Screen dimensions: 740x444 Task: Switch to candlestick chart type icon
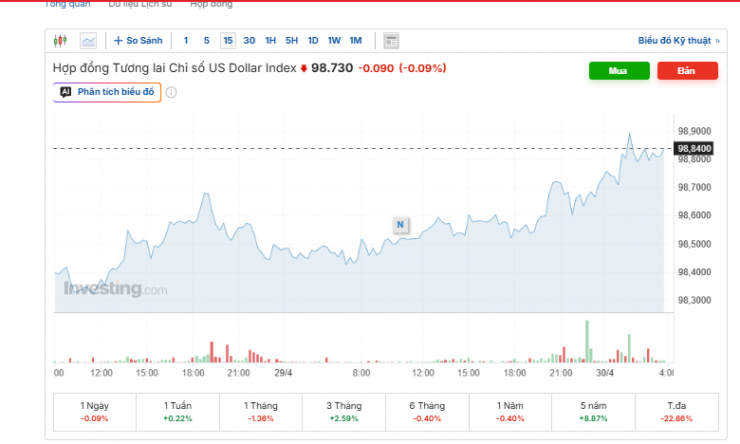tap(60, 41)
